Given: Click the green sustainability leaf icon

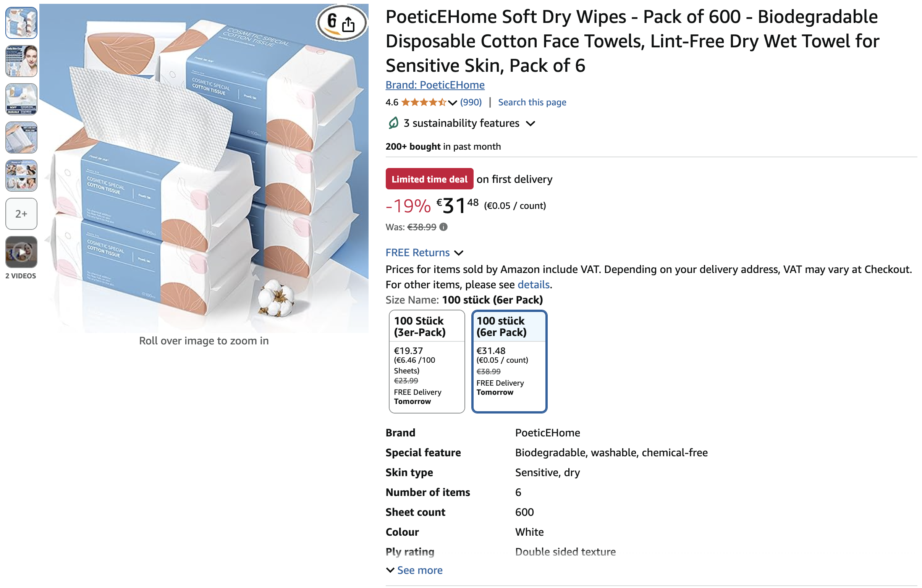Looking at the screenshot, I should [x=393, y=123].
